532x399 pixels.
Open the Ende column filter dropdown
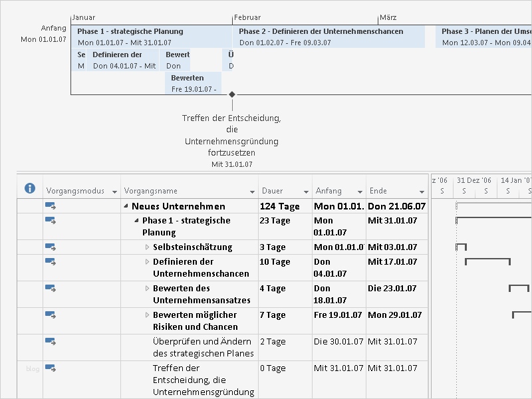click(x=422, y=192)
